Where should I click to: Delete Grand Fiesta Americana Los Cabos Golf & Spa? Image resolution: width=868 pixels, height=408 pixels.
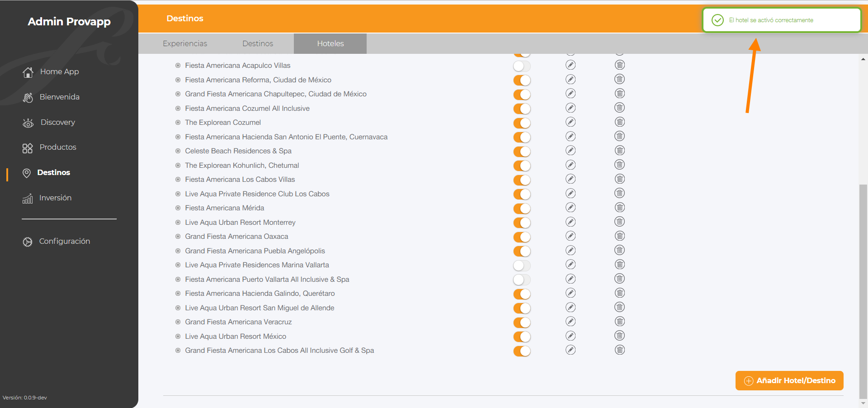coord(620,350)
